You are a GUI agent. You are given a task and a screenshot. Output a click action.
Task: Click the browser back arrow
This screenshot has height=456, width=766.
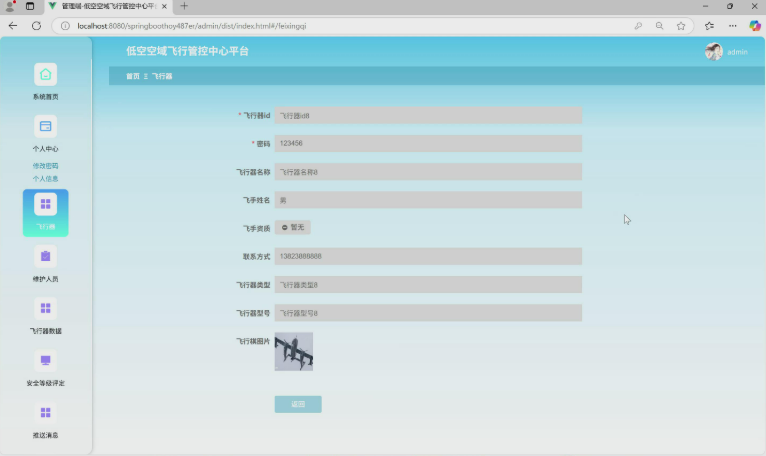13,26
